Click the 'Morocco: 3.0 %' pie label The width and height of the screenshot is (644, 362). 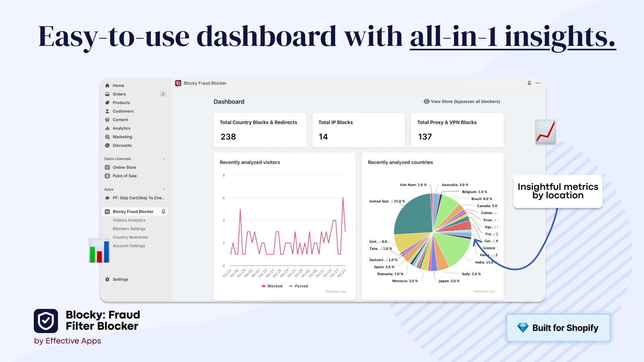405,281
